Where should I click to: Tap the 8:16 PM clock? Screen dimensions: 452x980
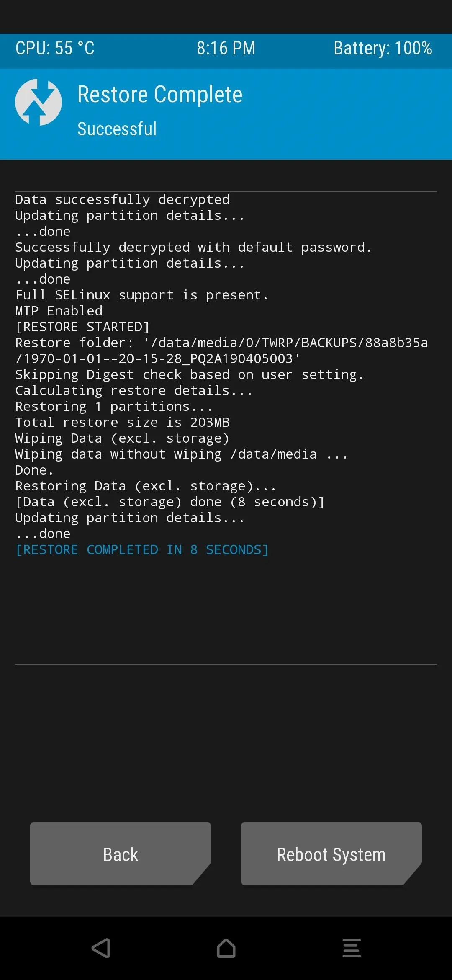pos(226,48)
